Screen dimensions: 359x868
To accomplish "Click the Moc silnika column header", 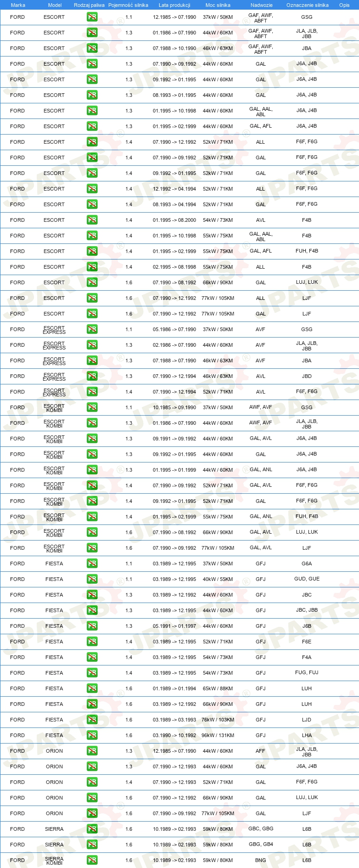I will click(x=218, y=5).
